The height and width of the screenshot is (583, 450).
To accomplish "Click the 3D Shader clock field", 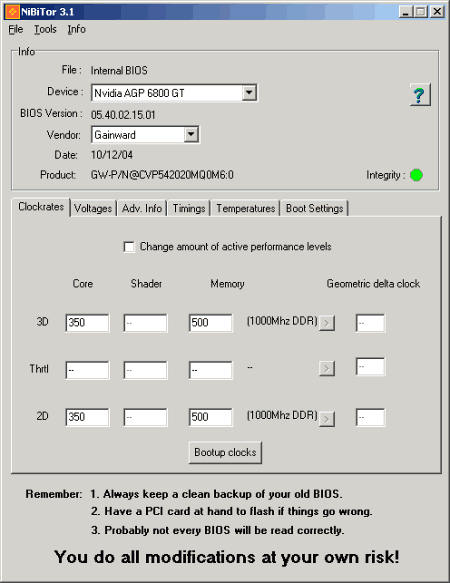I will click(x=145, y=323).
